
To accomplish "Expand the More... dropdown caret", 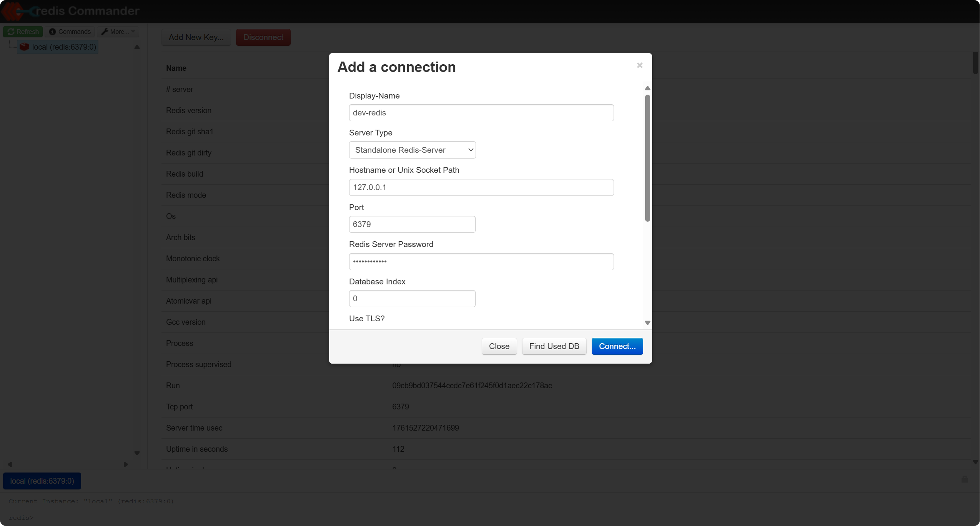I will pyautogui.click(x=133, y=32).
